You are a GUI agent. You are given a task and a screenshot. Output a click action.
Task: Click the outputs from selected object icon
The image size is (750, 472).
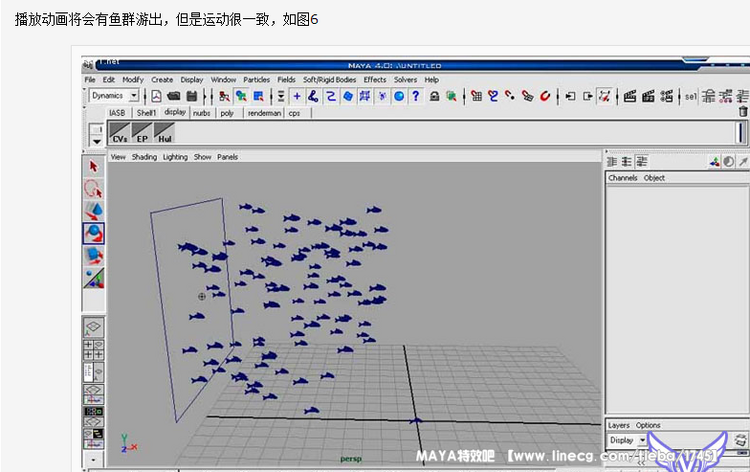pos(587,96)
